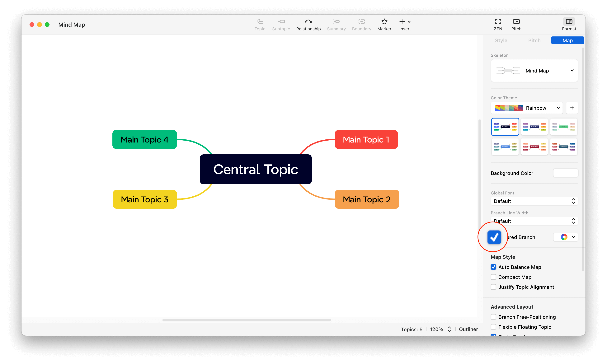Click the Background Color swatch
Screen dimensions: 607x364
[566, 173]
